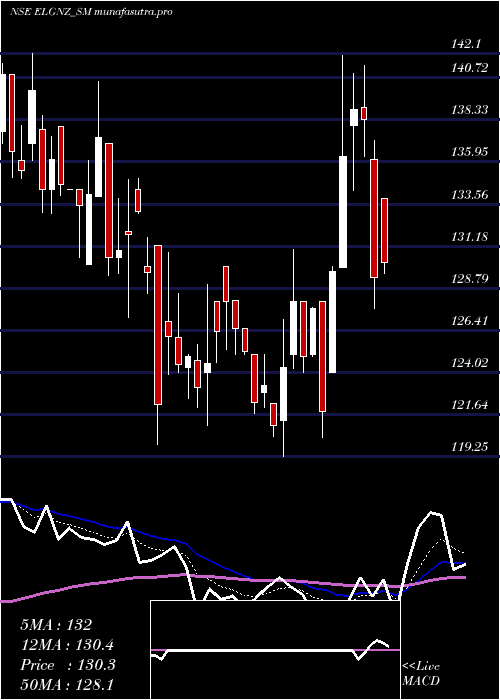The height and width of the screenshot is (700, 500).
Task: Click the 142.1 price level label
Action: (x=467, y=44)
